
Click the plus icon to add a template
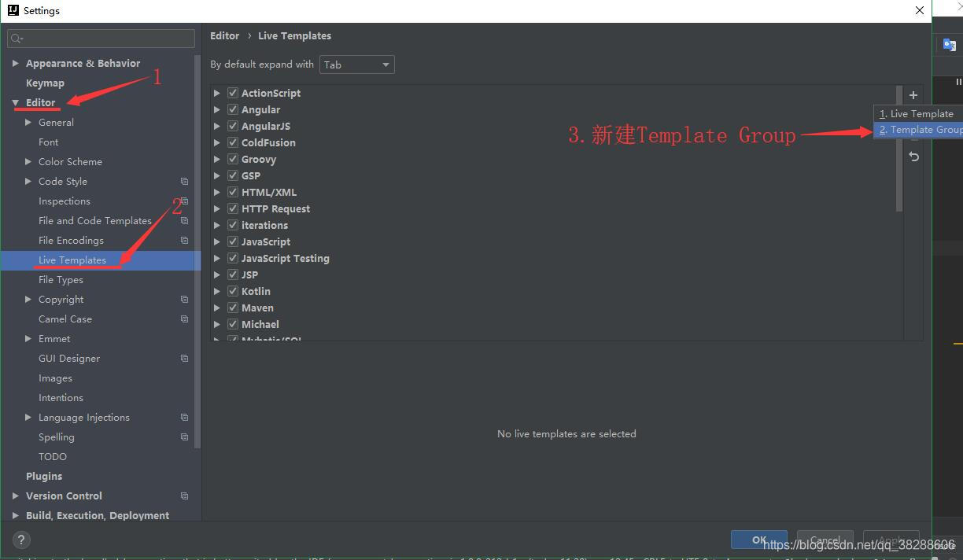(913, 95)
